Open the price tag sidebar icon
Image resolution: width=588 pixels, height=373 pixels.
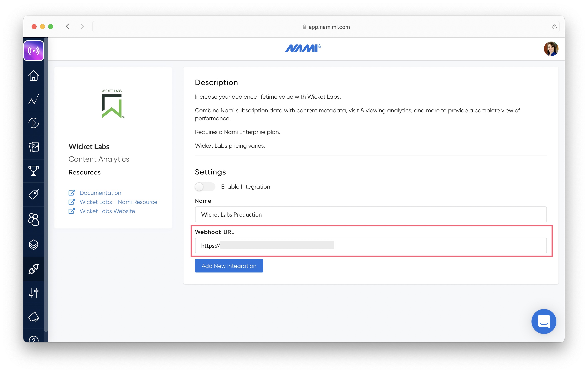[34, 195]
